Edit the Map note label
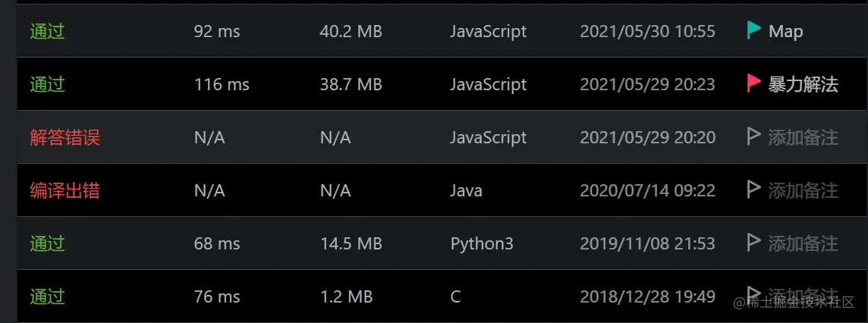This screenshot has width=868, height=323. click(x=785, y=32)
